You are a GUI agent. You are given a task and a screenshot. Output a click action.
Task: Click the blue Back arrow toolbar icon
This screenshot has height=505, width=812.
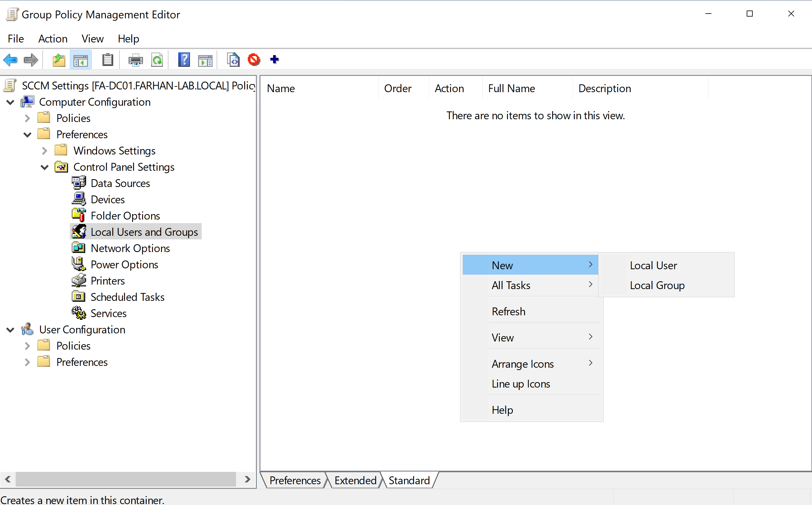point(10,60)
